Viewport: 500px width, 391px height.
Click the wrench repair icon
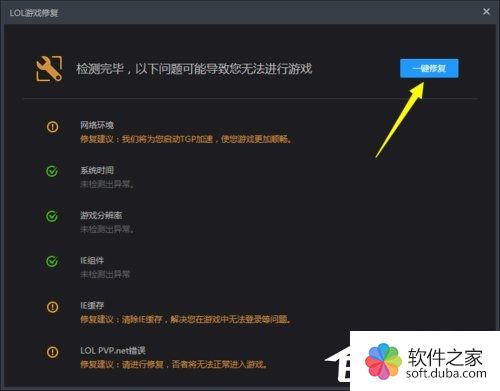tap(49, 69)
